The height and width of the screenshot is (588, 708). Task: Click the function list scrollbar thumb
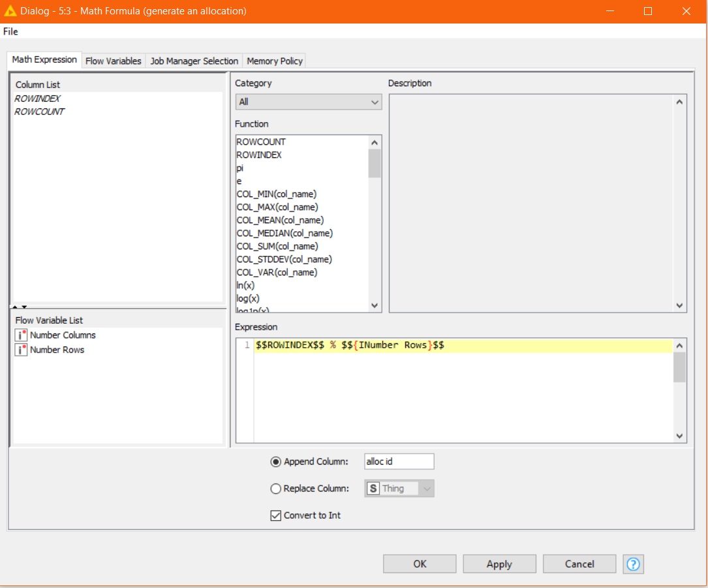point(375,163)
